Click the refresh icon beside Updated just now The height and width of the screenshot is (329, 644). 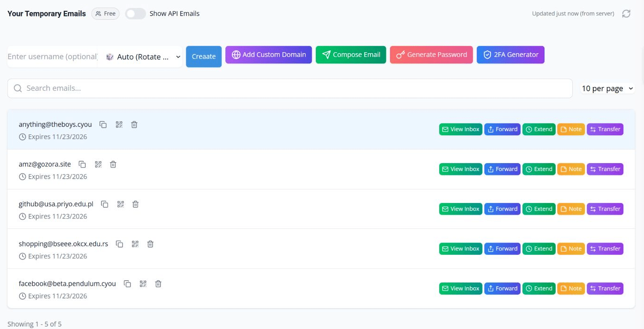pos(626,14)
